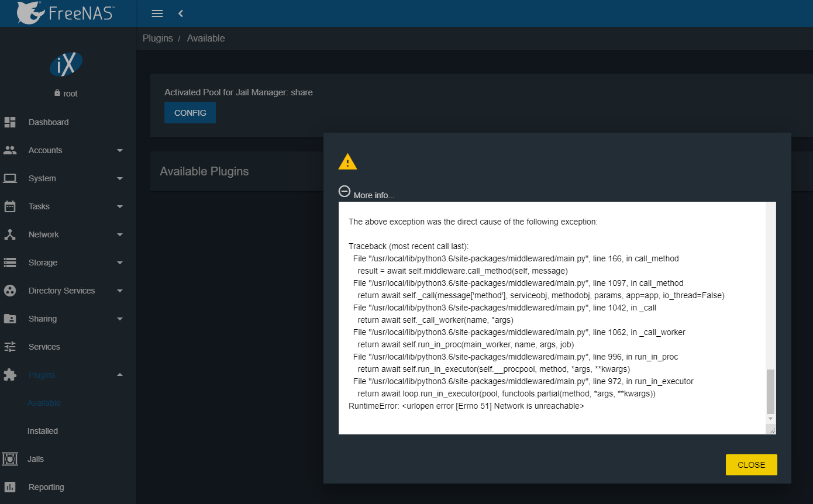Click the root username label
The width and height of the screenshot is (813, 504).
(x=70, y=94)
